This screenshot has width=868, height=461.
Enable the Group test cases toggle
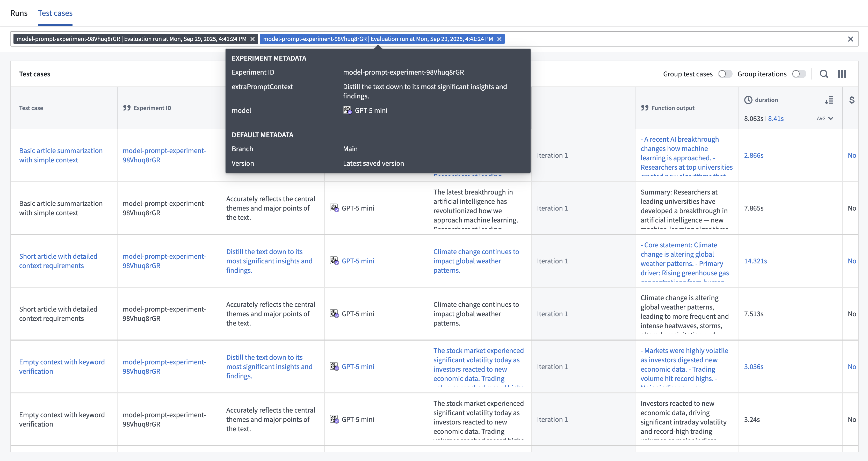point(725,74)
